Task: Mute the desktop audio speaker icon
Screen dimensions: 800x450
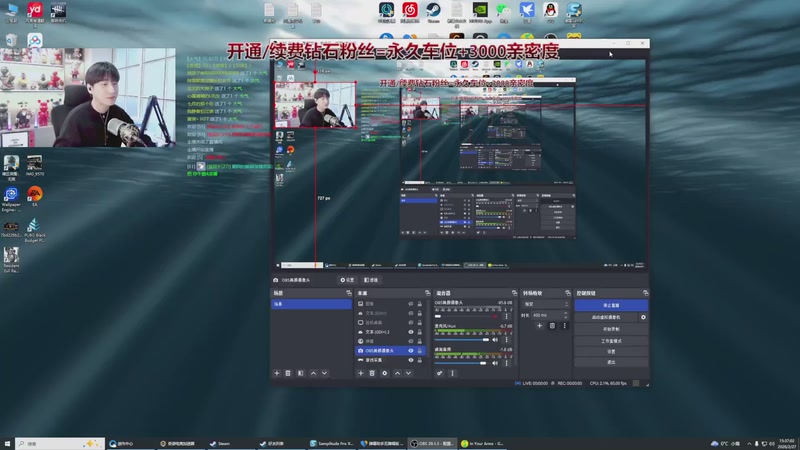Action: [495, 363]
